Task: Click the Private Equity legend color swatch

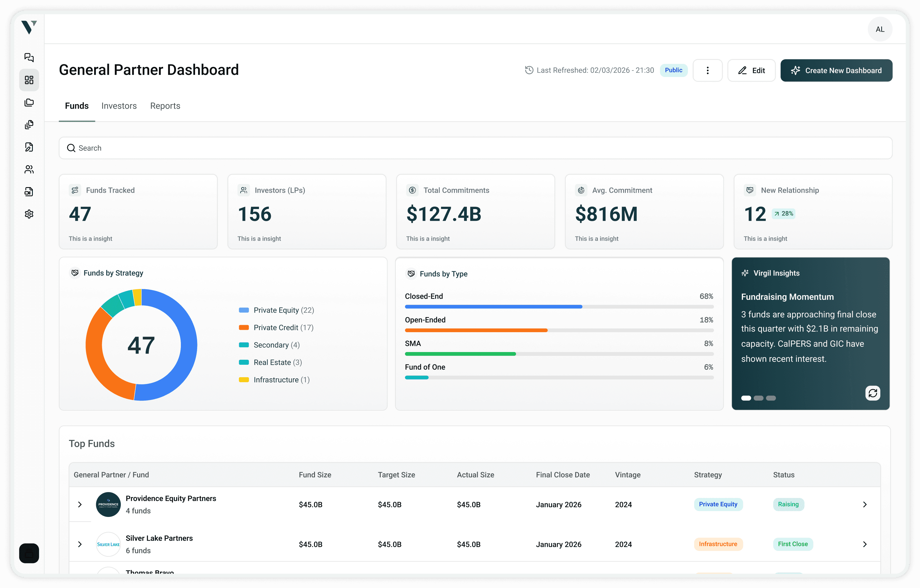Action: [x=244, y=310]
